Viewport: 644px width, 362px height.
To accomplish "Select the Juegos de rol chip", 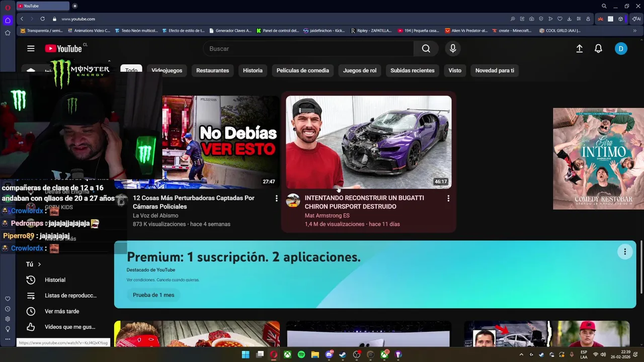I will pos(360,70).
